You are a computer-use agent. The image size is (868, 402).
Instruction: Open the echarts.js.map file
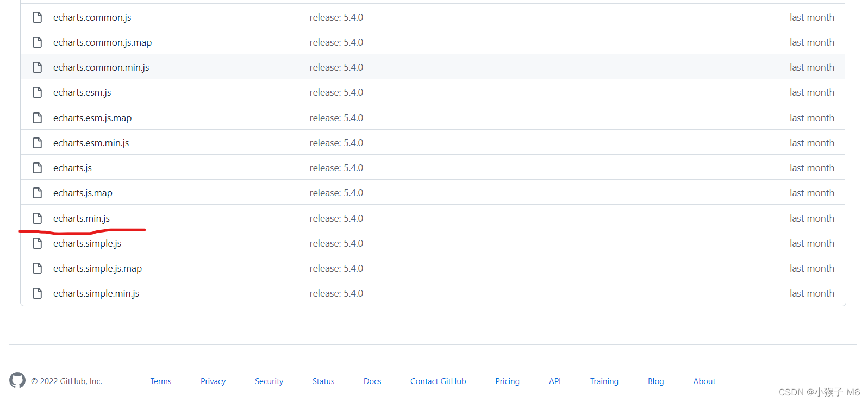click(83, 193)
